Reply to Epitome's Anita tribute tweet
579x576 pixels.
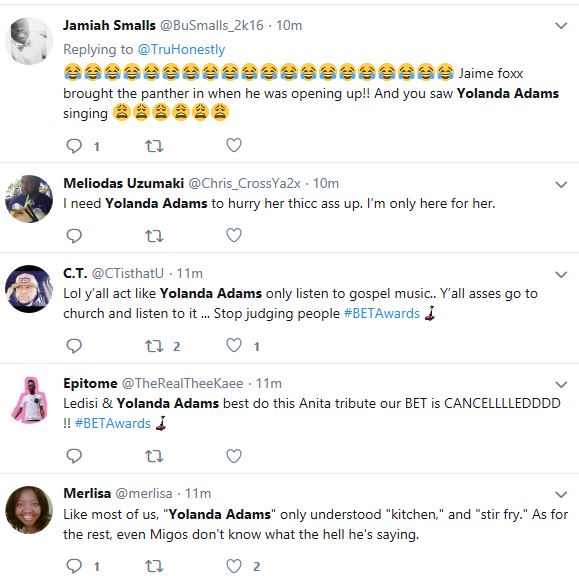(x=74, y=456)
